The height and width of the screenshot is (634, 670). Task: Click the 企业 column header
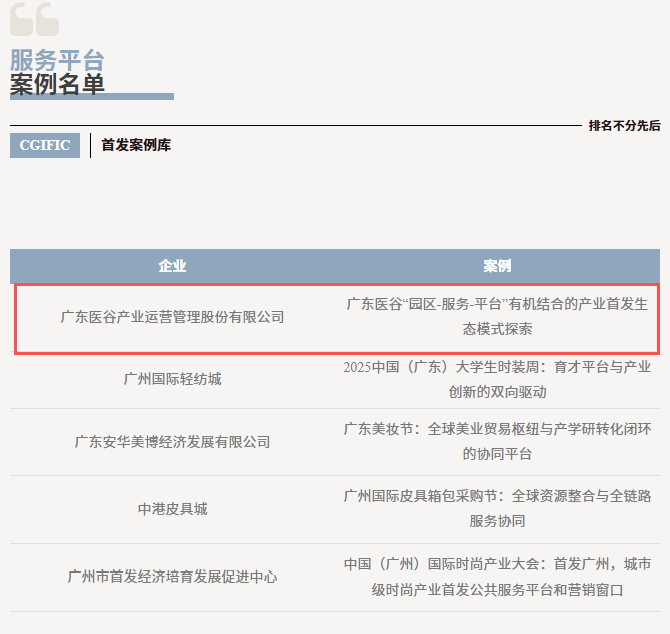coord(173,266)
